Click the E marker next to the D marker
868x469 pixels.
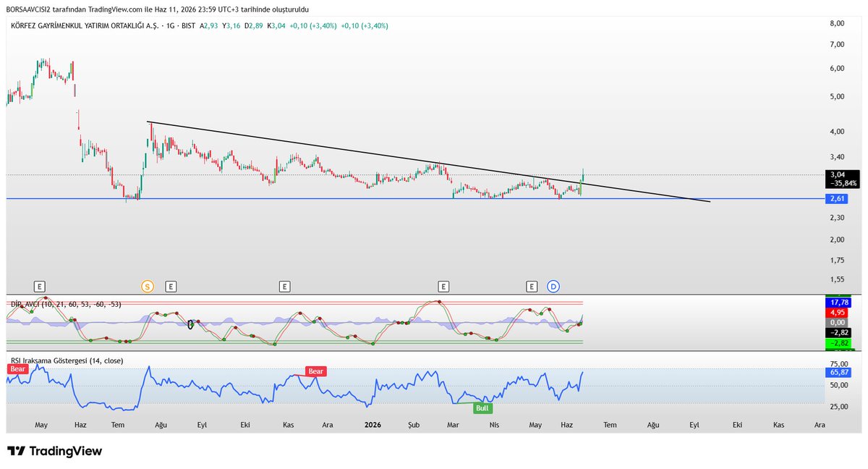coord(532,287)
